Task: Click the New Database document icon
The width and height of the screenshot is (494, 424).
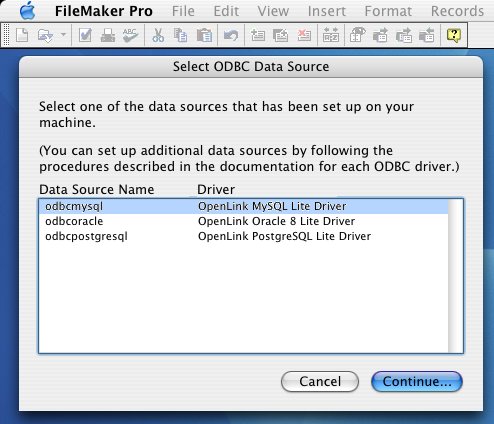Action: tap(22, 35)
